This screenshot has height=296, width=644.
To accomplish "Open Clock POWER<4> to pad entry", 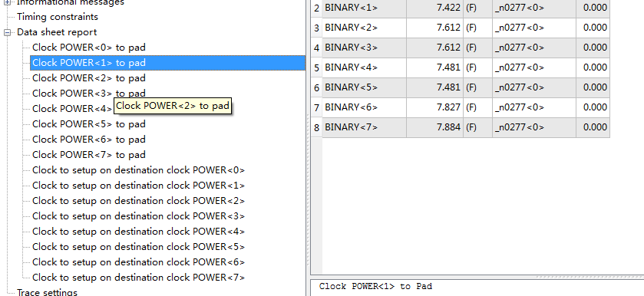I will pos(72,109).
